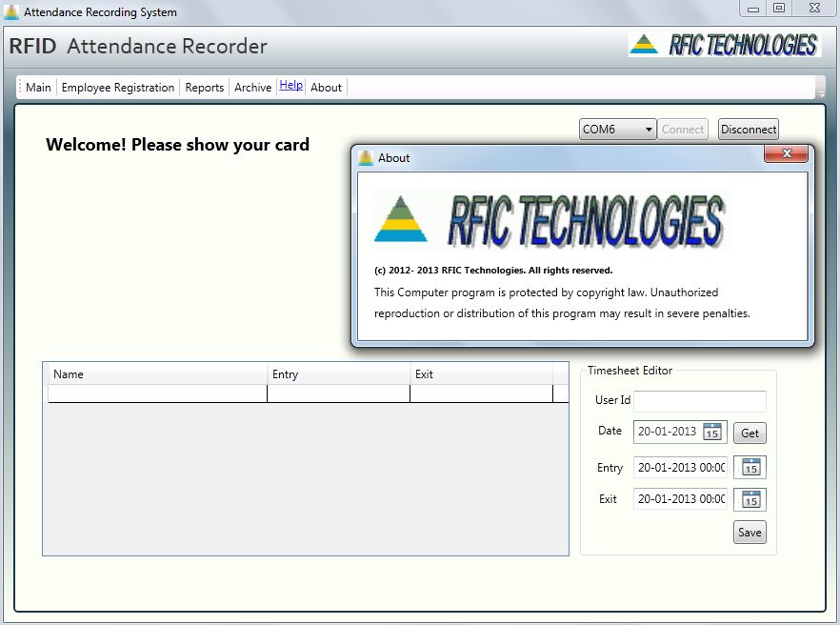Open the Employee Registration menu
Screen dimensions: 840x625
point(118,88)
